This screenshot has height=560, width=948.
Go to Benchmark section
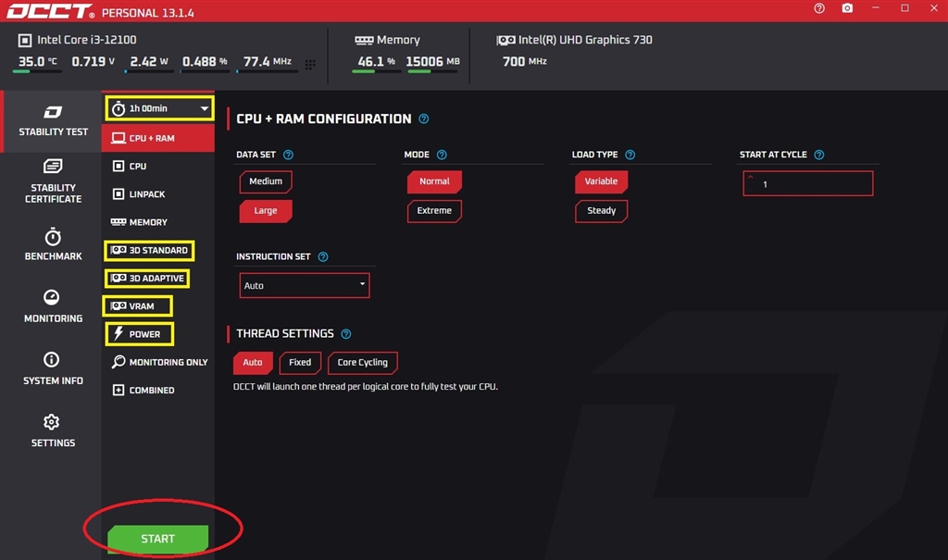click(53, 244)
